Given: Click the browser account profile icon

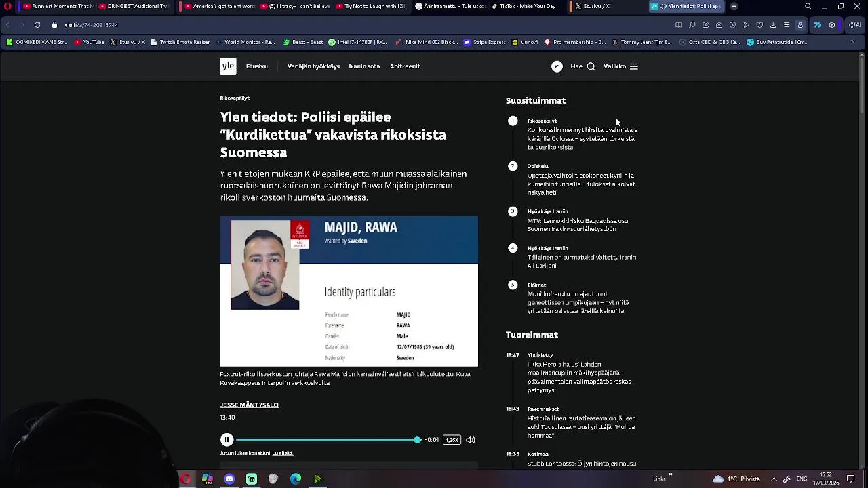Looking at the screenshot, I should (800, 25).
